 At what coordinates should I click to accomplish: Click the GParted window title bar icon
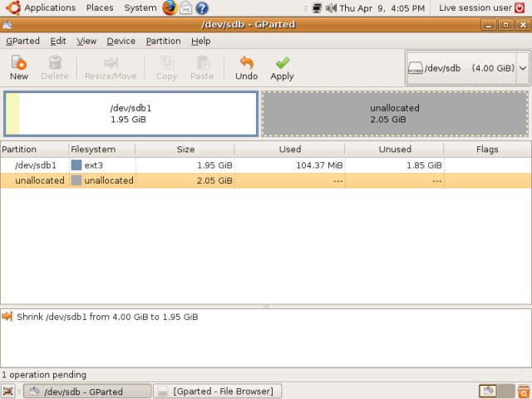tap(7, 24)
